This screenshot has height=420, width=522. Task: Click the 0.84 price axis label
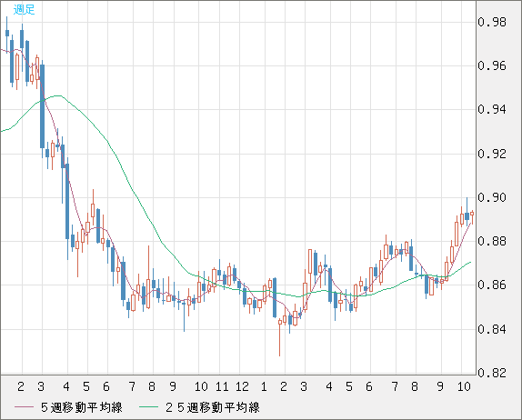pos(492,329)
